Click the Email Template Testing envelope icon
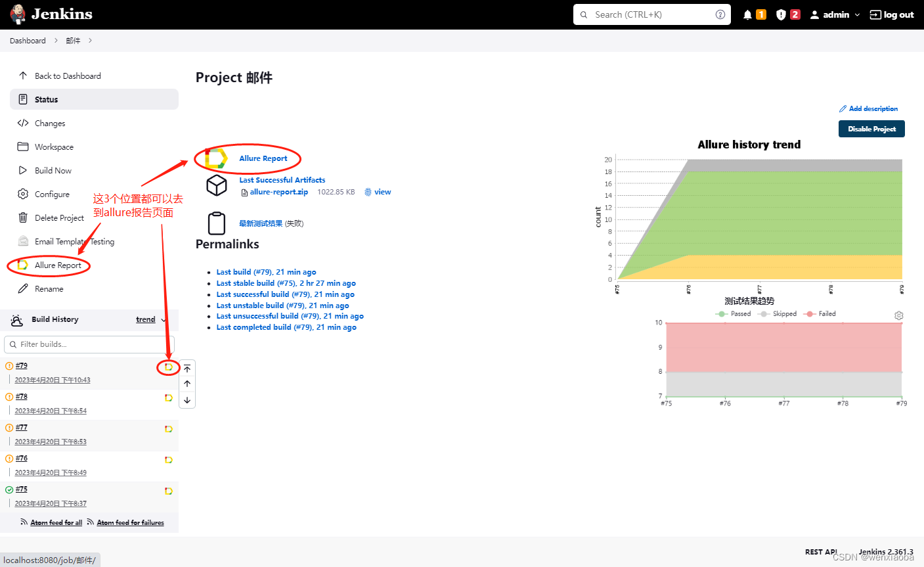 point(23,241)
